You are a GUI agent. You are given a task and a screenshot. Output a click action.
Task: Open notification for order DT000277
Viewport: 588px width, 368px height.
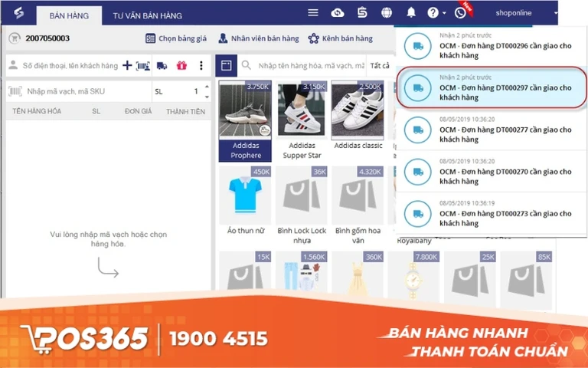(491, 130)
